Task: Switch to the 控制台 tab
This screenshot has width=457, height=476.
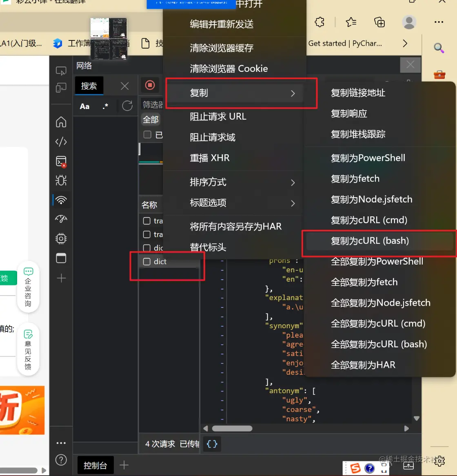Action: (x=95, y=465)
